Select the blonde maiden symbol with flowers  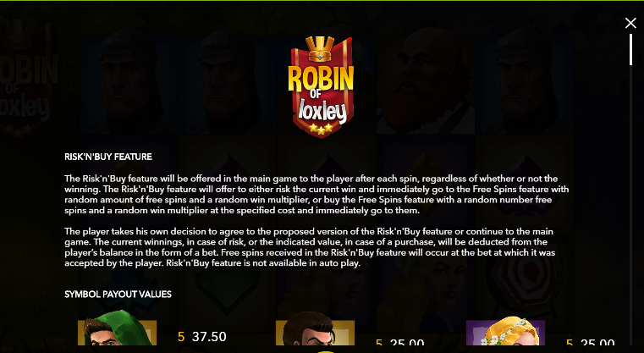pos(505,331)
